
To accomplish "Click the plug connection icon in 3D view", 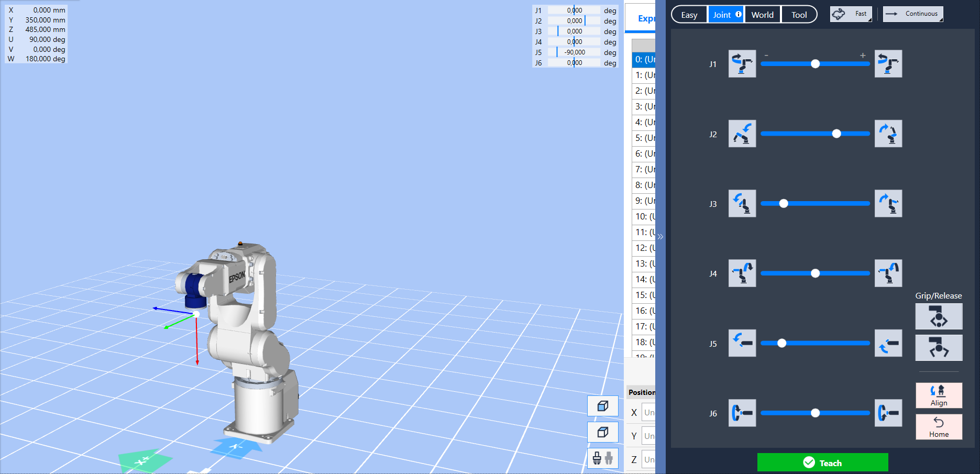I will click(603, 458).
